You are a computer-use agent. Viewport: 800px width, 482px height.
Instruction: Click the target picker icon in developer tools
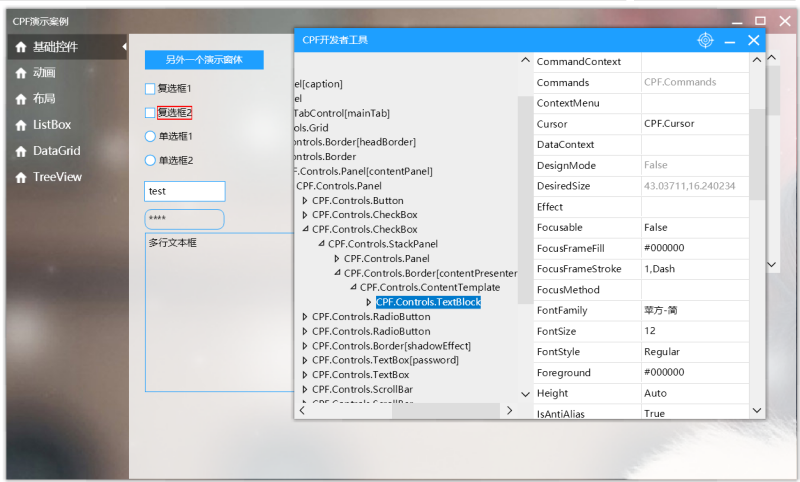(705, 40)
